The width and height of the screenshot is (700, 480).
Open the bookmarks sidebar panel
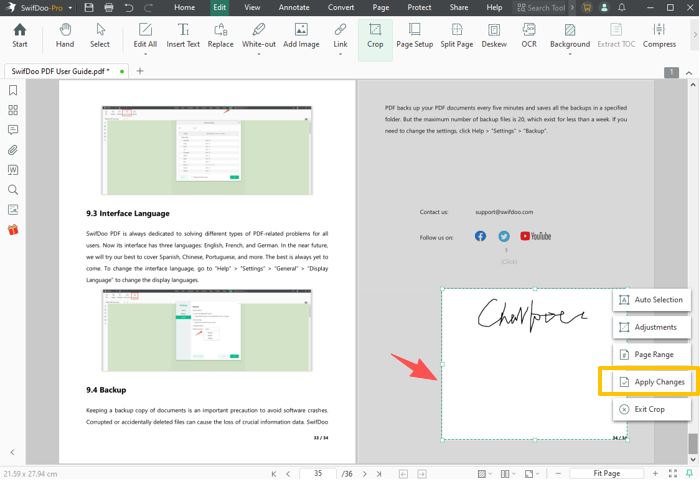point(13,90)
